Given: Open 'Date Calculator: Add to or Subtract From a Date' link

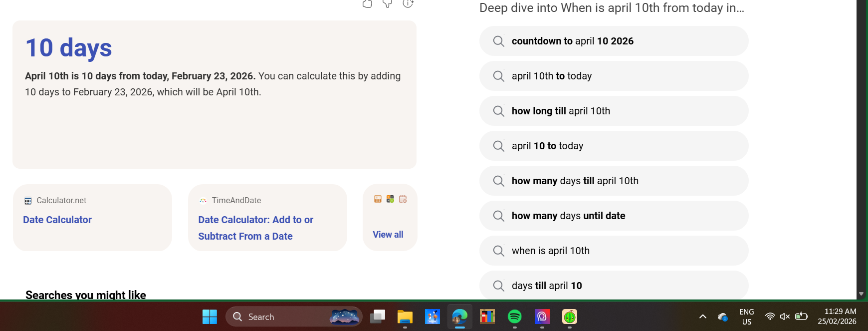Looking at the screenshot, I should 255,228.
